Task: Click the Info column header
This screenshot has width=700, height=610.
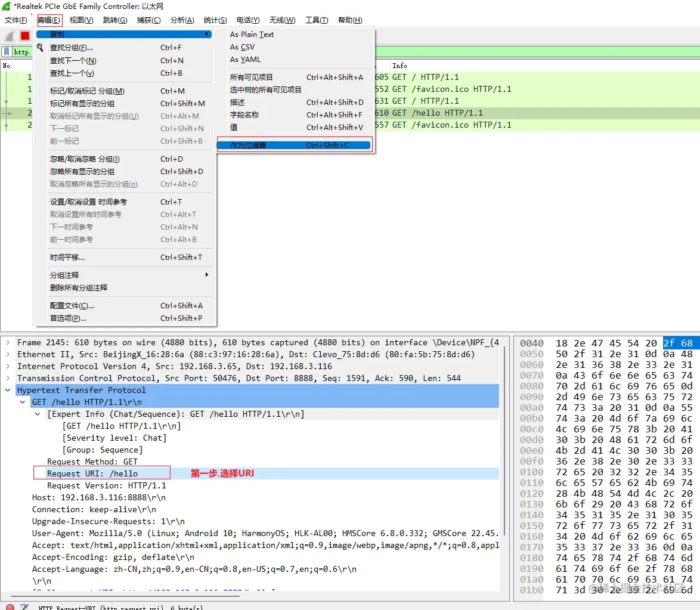Action: (399, 66)
